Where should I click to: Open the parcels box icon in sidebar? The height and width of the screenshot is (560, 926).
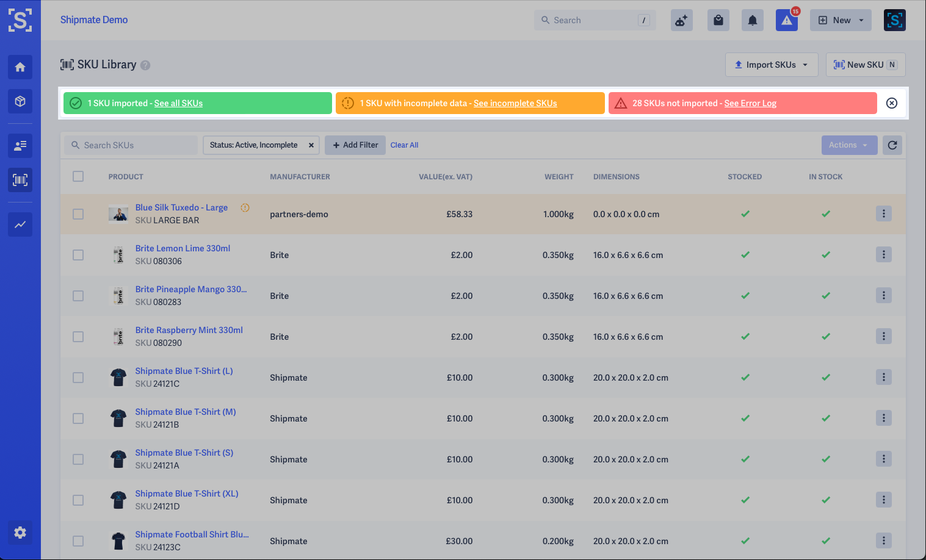pos(20,101)
